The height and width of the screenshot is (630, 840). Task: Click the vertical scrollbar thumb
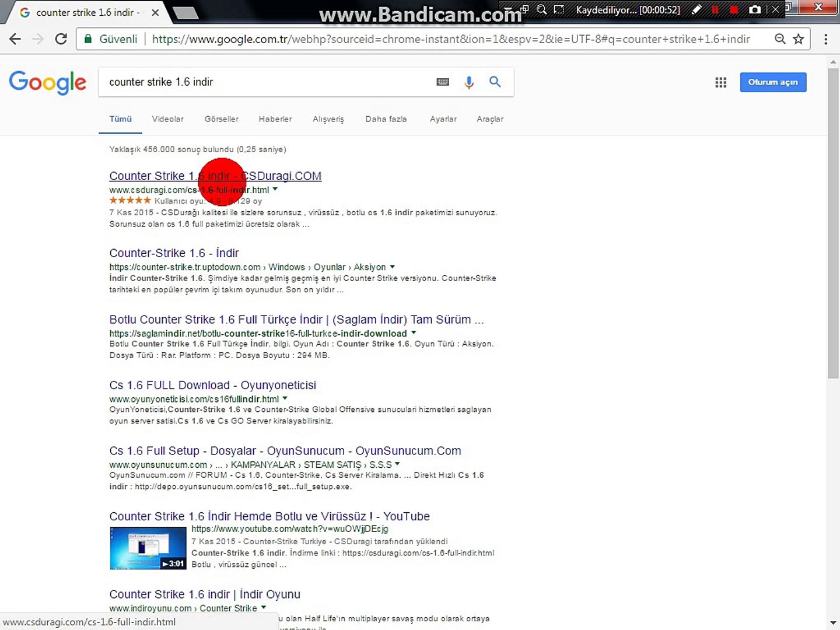834,223
